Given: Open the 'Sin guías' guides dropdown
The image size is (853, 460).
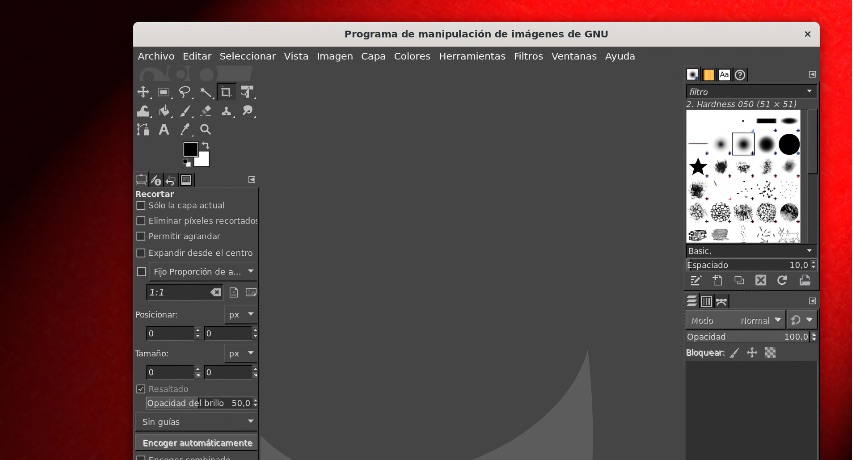Looking at the screenshot, I should pyautogui.click(x=196, y=421).
